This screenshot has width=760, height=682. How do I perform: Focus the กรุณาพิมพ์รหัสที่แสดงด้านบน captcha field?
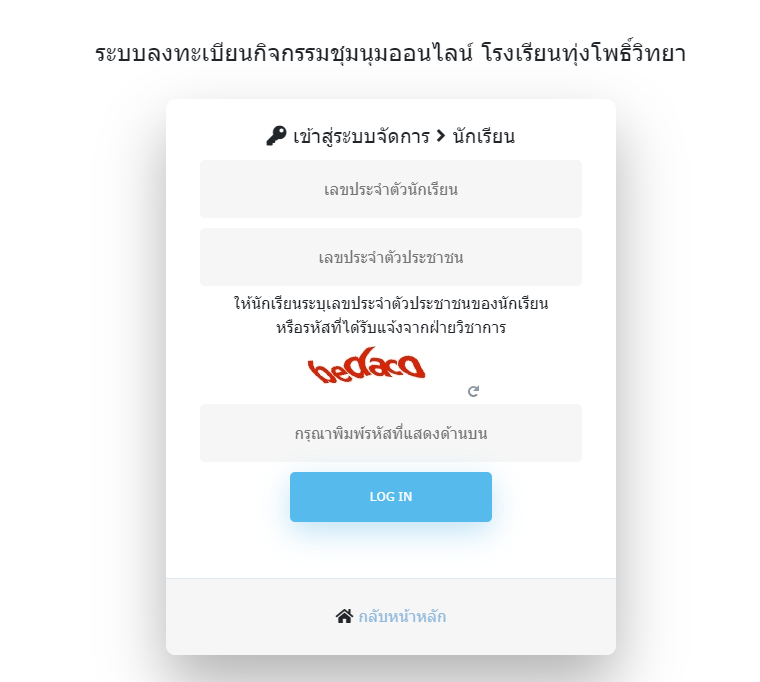pos(391,433)
